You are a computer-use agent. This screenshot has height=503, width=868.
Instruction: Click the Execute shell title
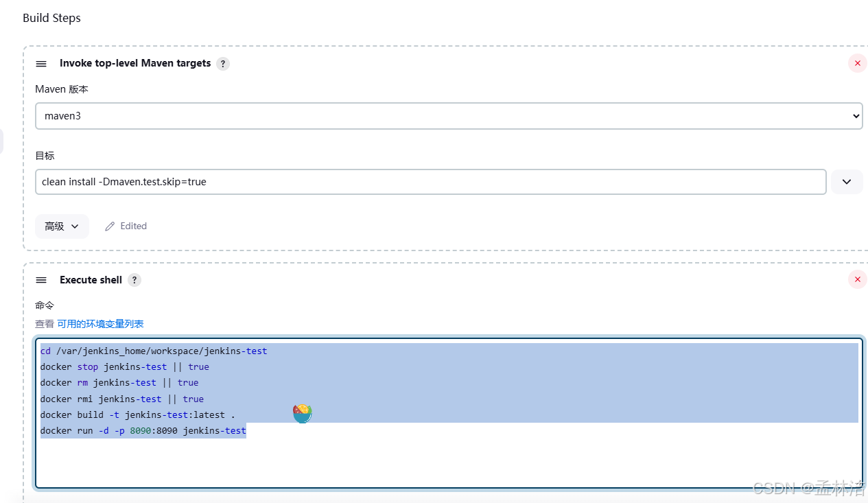tap(91, 280)
